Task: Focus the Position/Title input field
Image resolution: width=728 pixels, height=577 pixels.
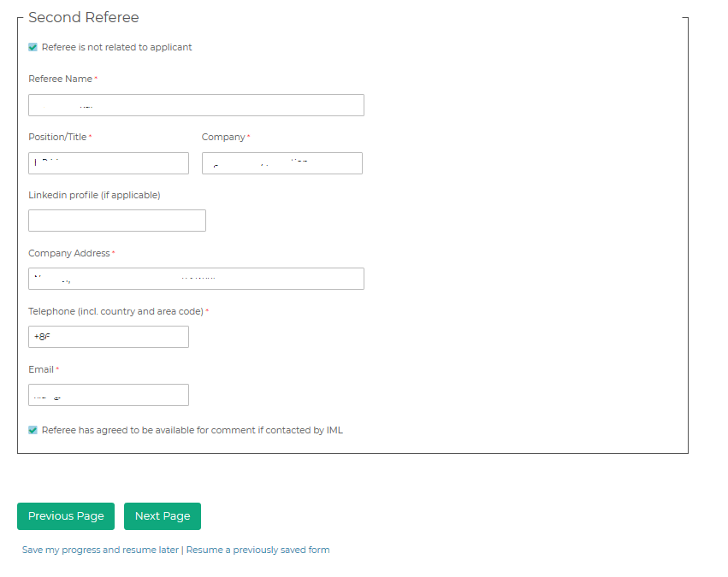Action: click(x=109, y=163)
